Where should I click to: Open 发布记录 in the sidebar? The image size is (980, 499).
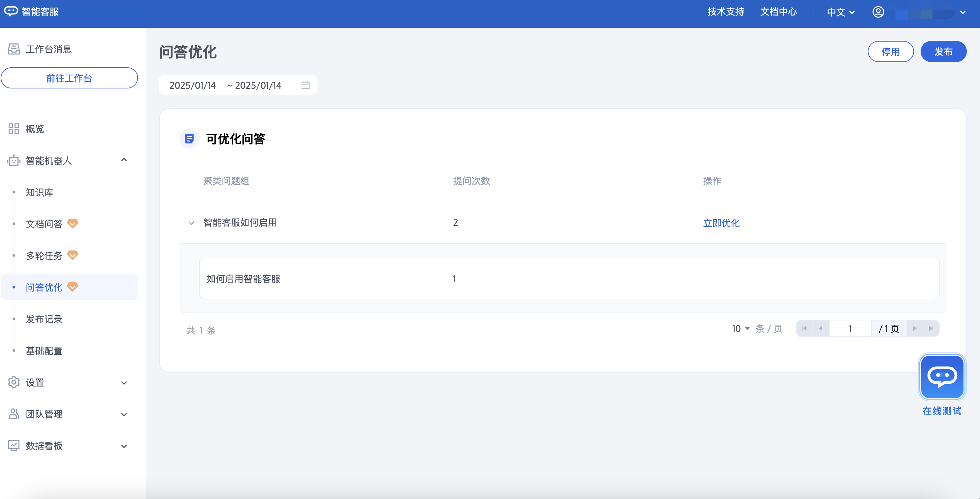44,319
